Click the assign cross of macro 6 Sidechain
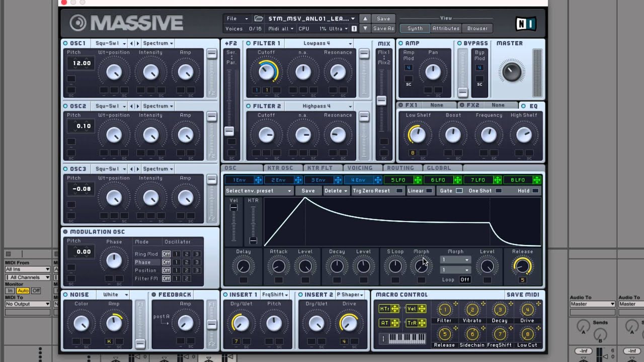 [484, 328]
